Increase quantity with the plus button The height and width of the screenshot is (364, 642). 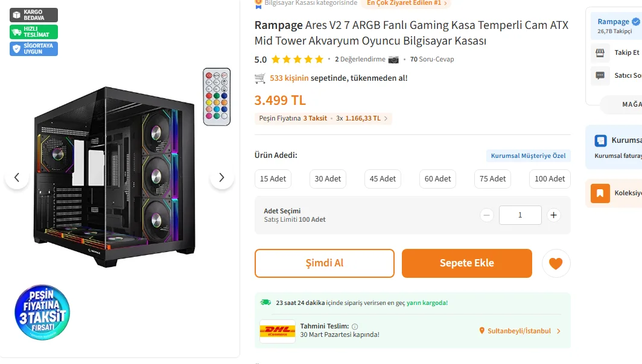[x=553, y=215]
